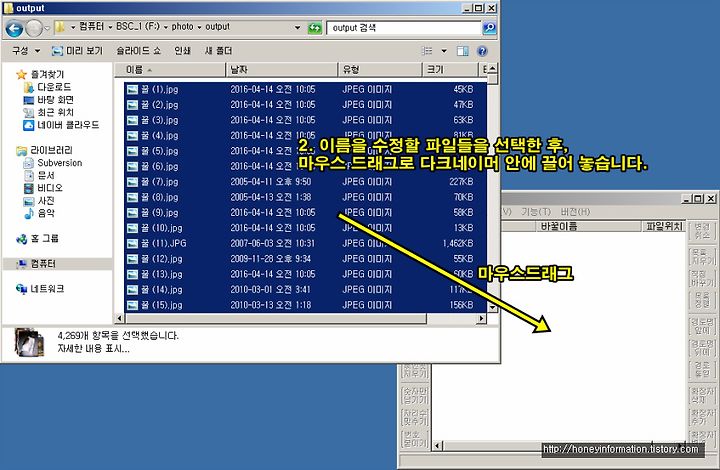The width and height of the screenshot is (720, 470).
Task: Open the 구성 dropdown menu
Action: (26, 50)
